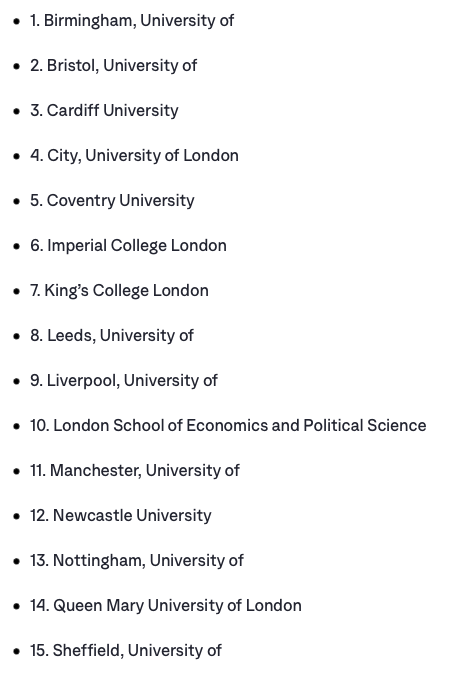Click the Birmingham, University of entry
Image resolution: width=456 pixels, height=673 pixels.
[x=132, y=21]
